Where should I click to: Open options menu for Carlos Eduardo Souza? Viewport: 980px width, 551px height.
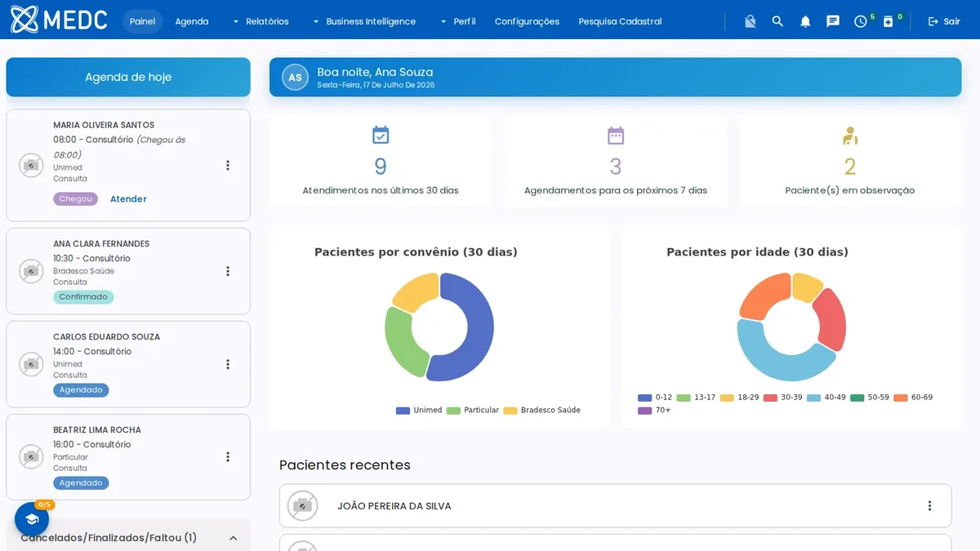tap(228, 364)
